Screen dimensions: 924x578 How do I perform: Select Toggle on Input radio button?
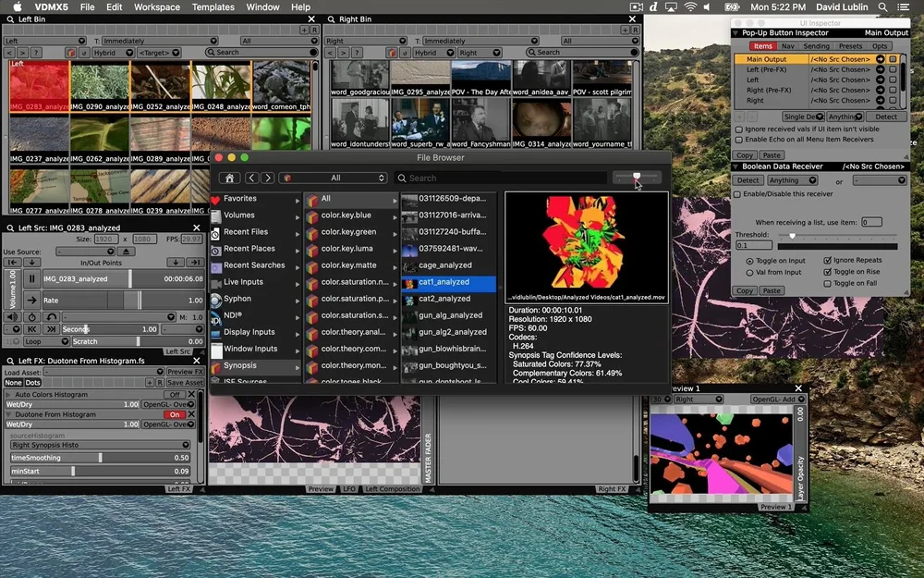click(749, 261)
